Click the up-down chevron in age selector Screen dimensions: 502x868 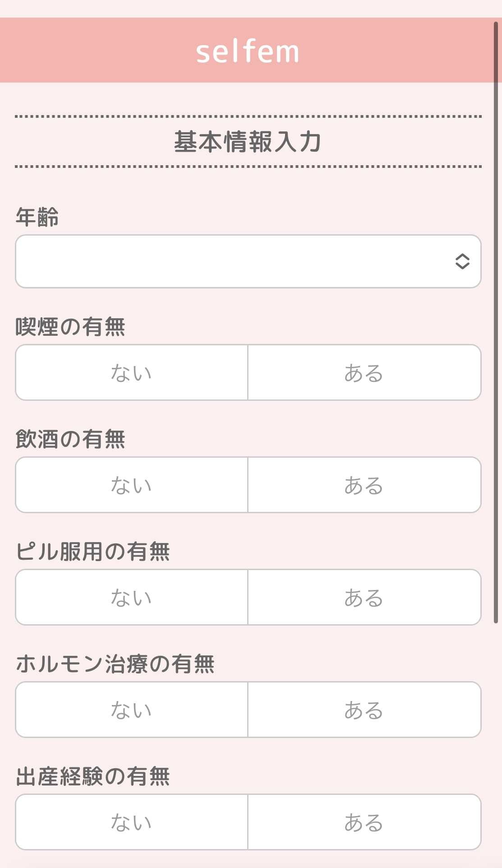462,261
